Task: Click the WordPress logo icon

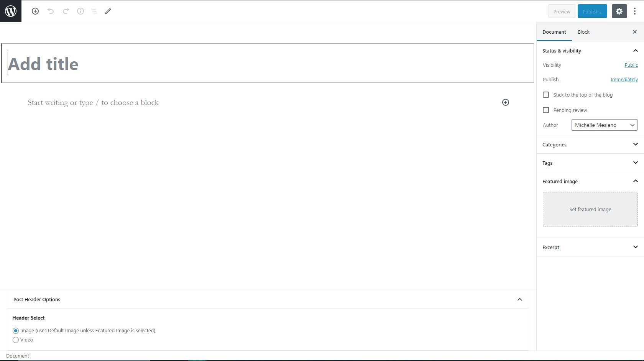Action: point(11,11)
